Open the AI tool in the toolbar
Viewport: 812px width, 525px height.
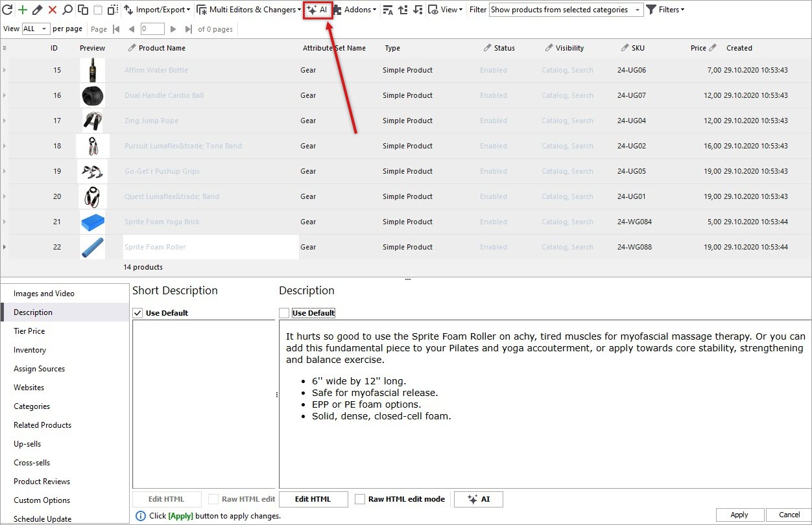317,10
